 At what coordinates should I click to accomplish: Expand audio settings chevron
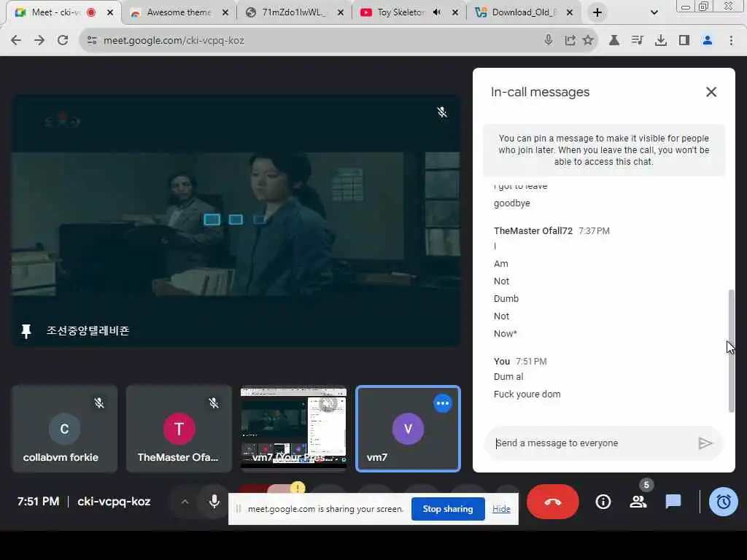point(185,502)
